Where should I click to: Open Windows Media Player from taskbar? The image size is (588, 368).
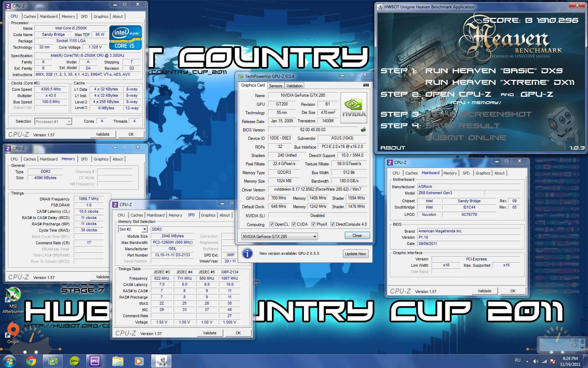pyautogui.click(x=139, y=361)
